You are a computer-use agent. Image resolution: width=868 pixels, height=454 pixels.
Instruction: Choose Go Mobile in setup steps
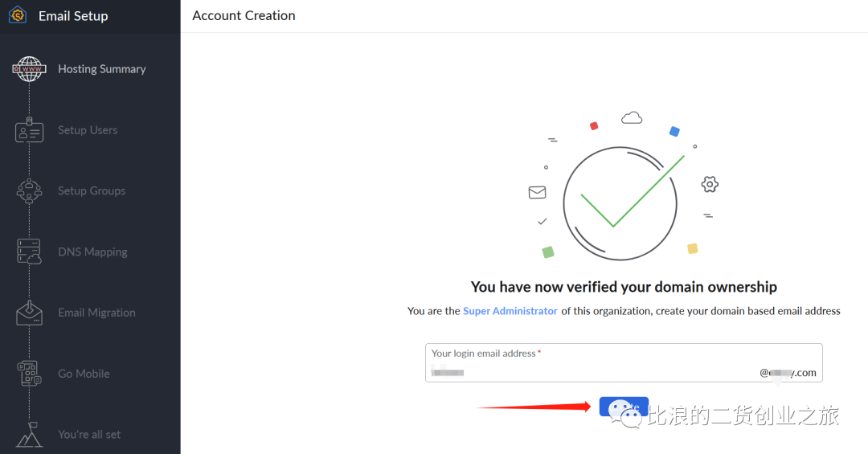click(84, 374)
